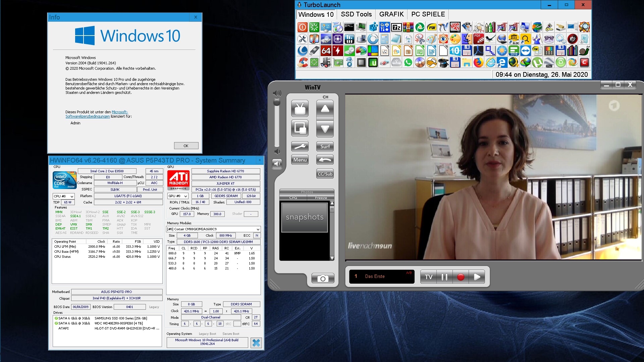The image size is (644, 362).
Task: Switch to the SSD Tools tab
Action: tap(356, 14)
